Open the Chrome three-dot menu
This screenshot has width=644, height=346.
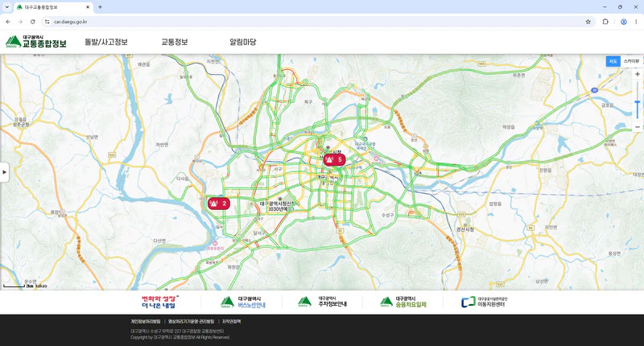click(636, 22)
